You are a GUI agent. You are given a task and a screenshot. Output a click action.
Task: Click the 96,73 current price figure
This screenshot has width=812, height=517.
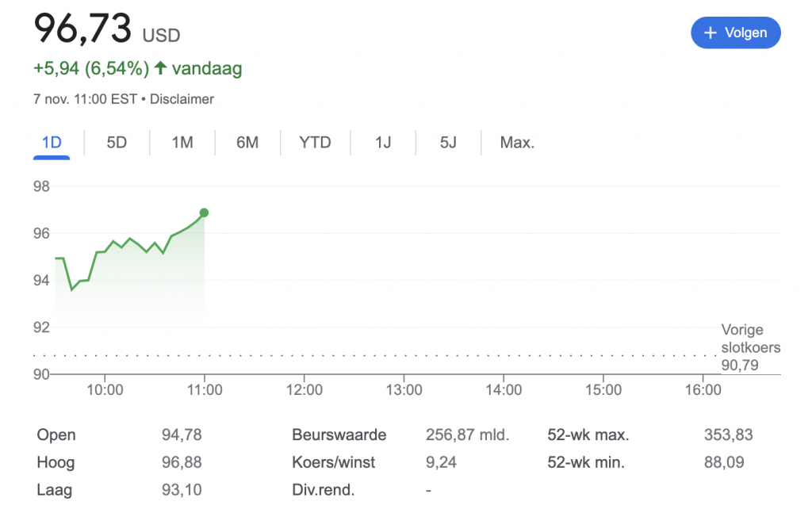coord(82,30)
